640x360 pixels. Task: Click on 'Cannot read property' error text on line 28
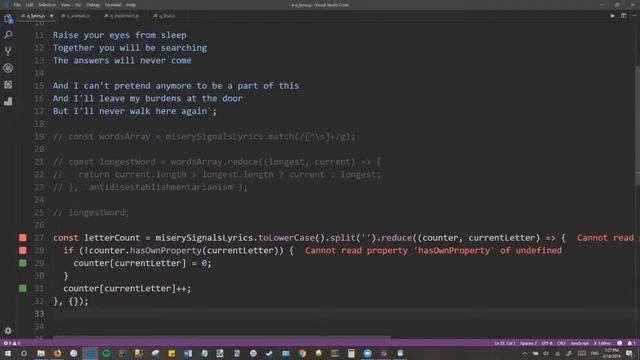433,250
